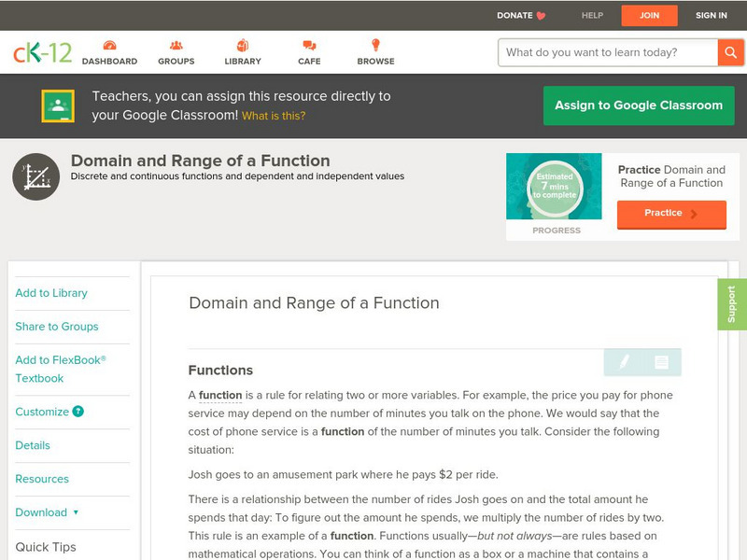The height and width of the screenshot is (560, 747).
Task: Click the PROGRESS label
Action: tap(557, 231)
